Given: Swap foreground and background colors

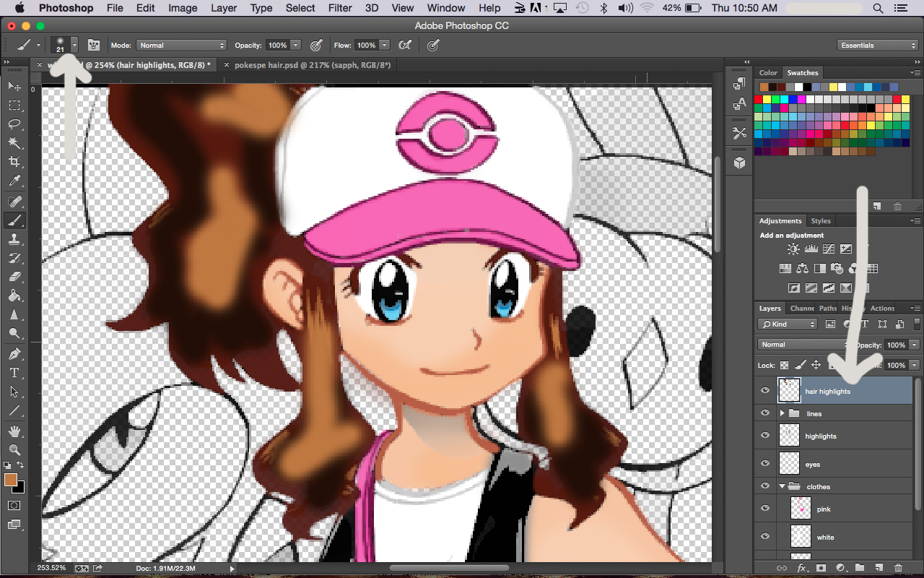Looking at the screenshot, I should tap(20, 465).
